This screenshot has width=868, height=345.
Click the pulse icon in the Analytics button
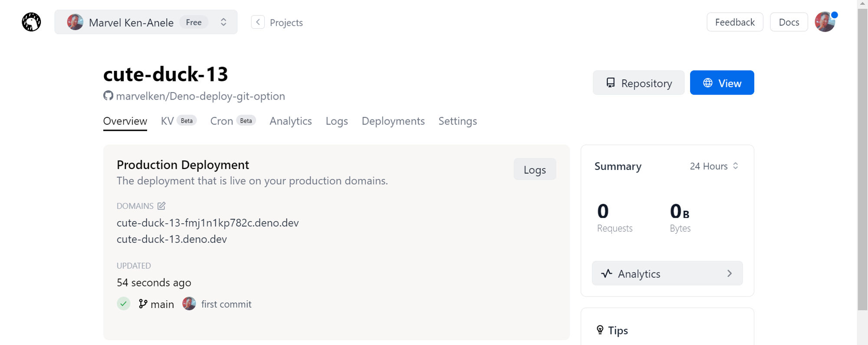coord(607,273)
